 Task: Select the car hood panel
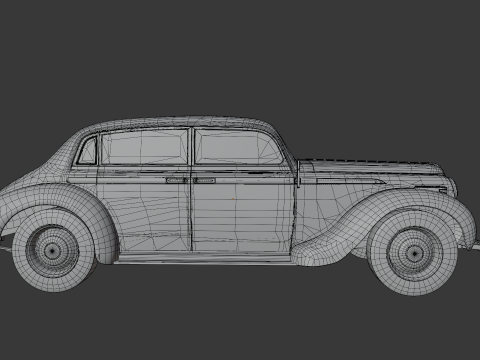point(370,167)
